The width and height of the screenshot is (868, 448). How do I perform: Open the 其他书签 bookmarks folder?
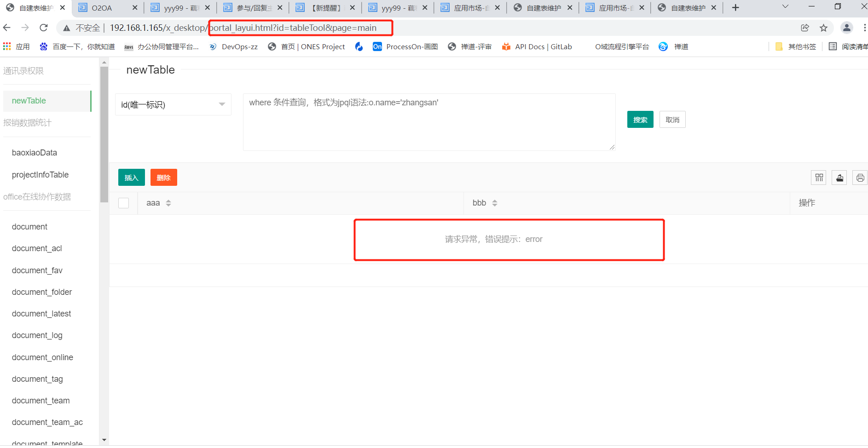(x=796, y=46)
